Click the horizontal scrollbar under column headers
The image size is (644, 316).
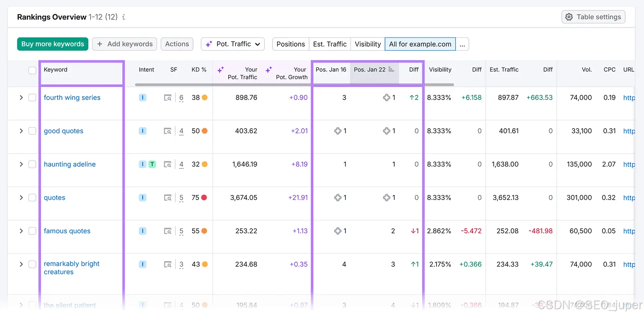click(x=295, y=84)
